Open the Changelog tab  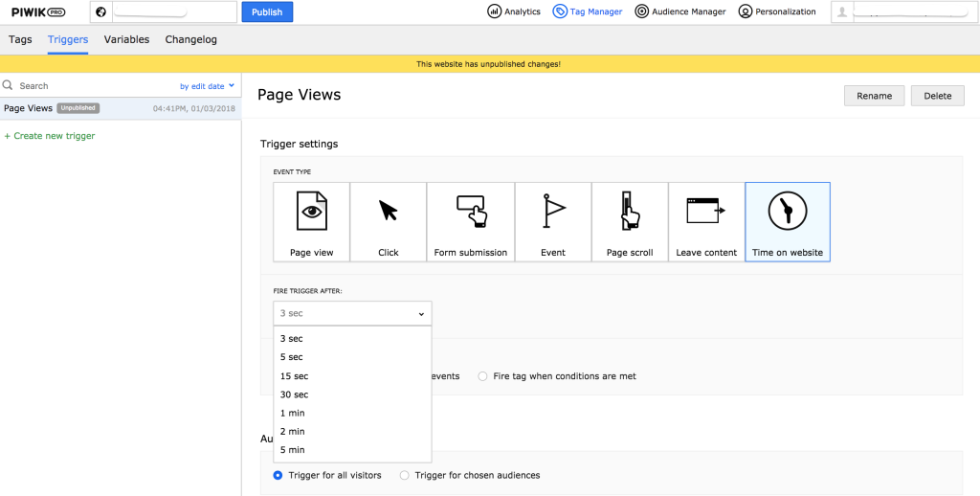191,39
